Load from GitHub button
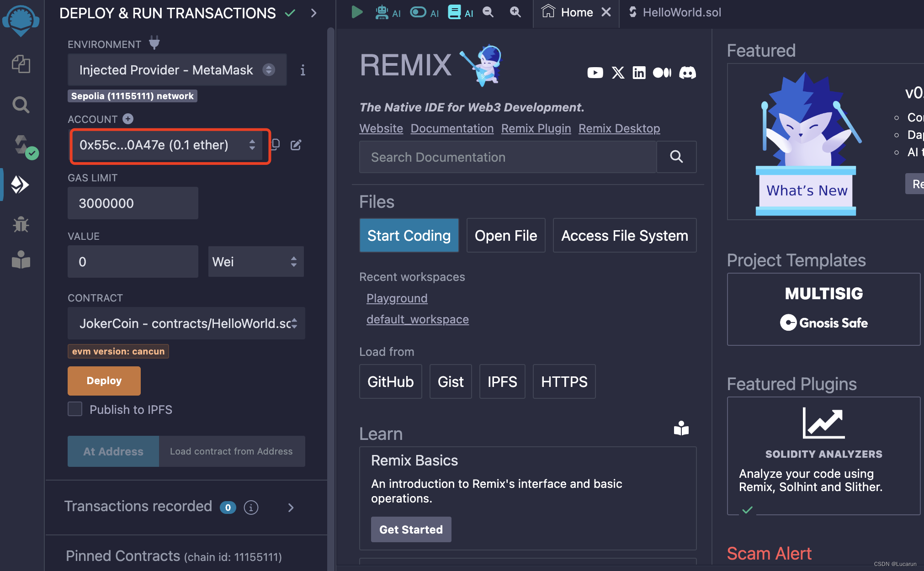 click(390, 381)
